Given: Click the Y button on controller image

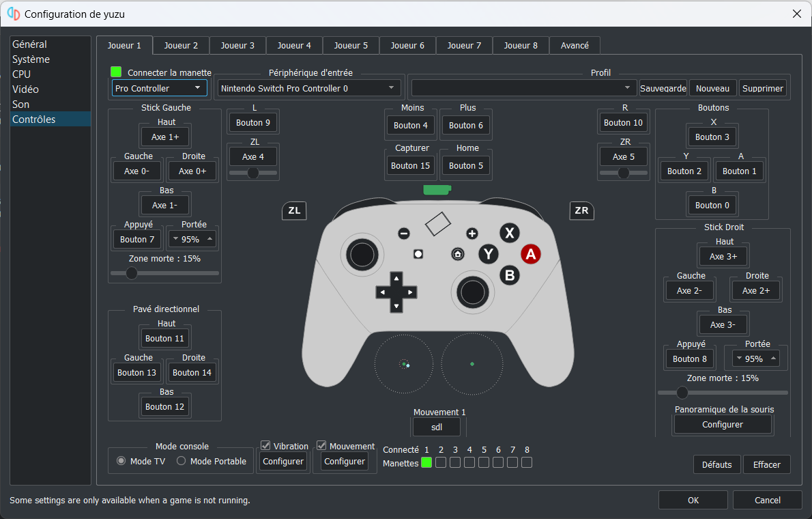Looking at the screenshot, I should 489,254.
